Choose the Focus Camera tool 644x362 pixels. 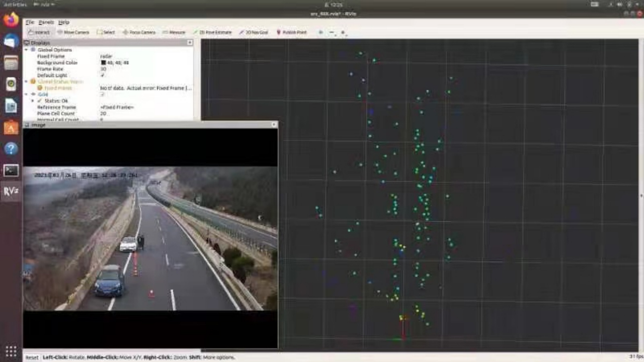[139, 32]
